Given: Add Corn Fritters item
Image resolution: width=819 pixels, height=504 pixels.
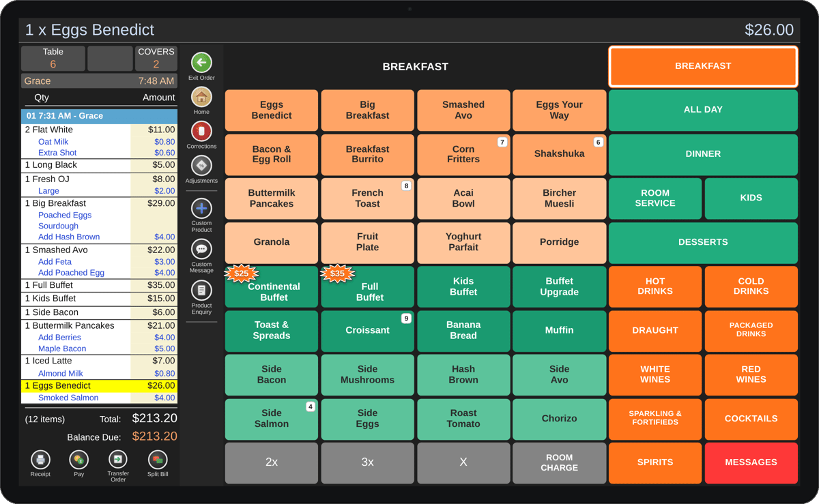Looking at the screenshot, I should pos(463,154).
